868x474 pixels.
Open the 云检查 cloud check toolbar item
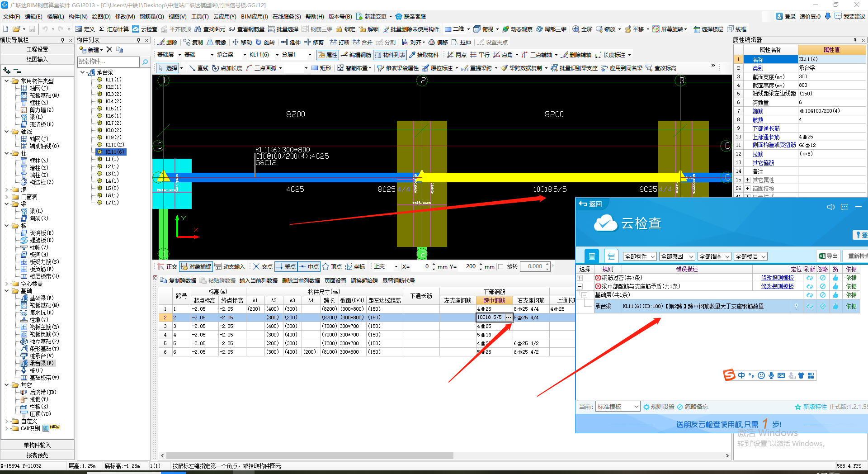click(x=145, y=29)
